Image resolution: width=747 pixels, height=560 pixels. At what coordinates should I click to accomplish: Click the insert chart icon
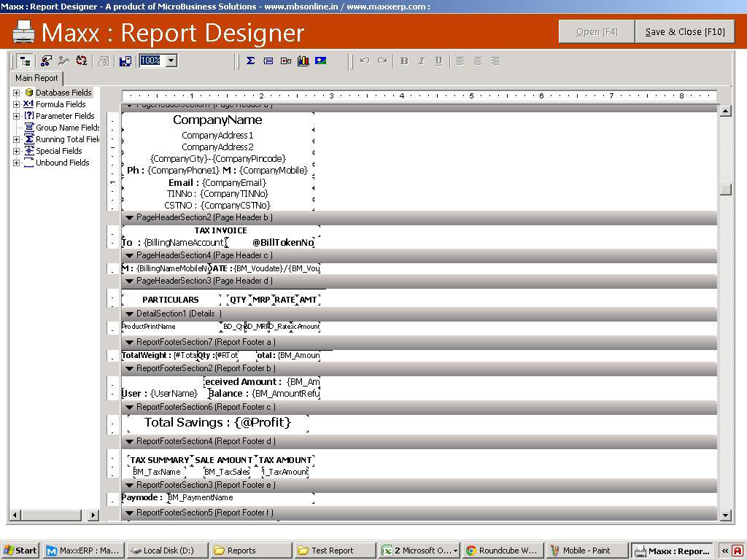pyautogui.click(x=303, y=61)
